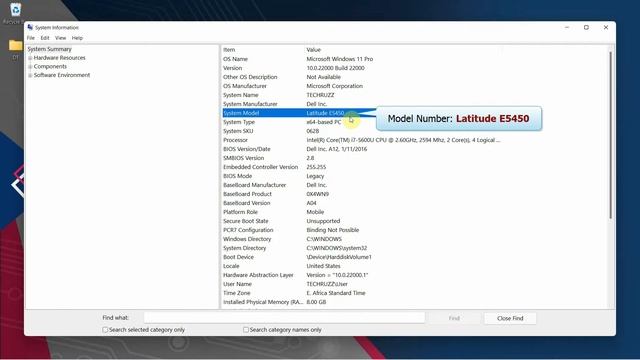Minimize the System Information window
The width and height of the screenshot is (640, 360).
(567, 27)
